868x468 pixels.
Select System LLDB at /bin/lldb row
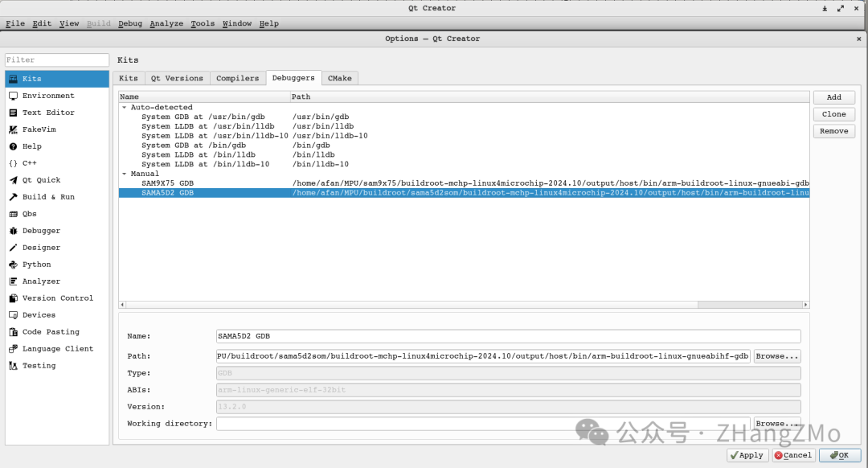click(x=464, y=155)
